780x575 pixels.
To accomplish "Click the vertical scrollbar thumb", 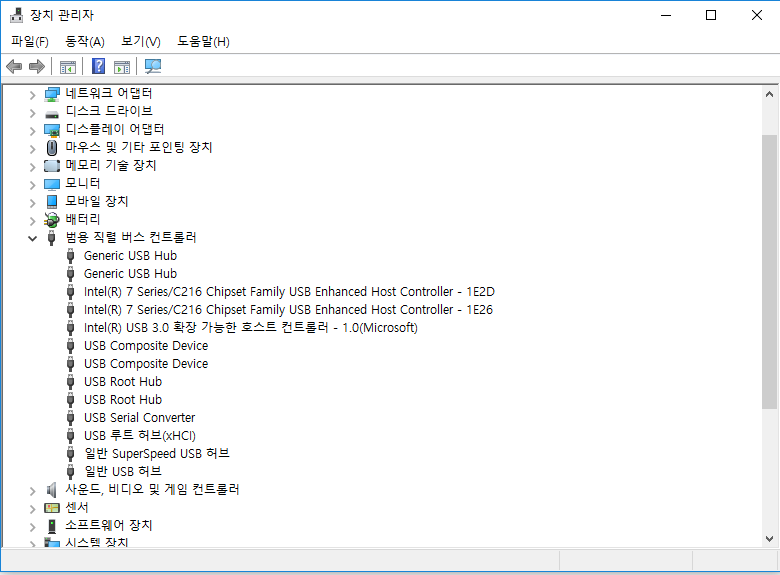I will point(769,272).
